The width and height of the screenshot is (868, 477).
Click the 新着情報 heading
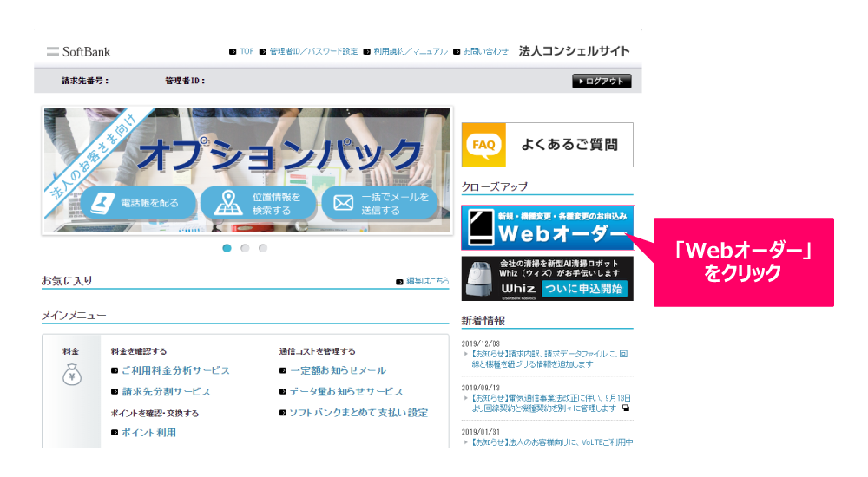[x=483, y=320]
